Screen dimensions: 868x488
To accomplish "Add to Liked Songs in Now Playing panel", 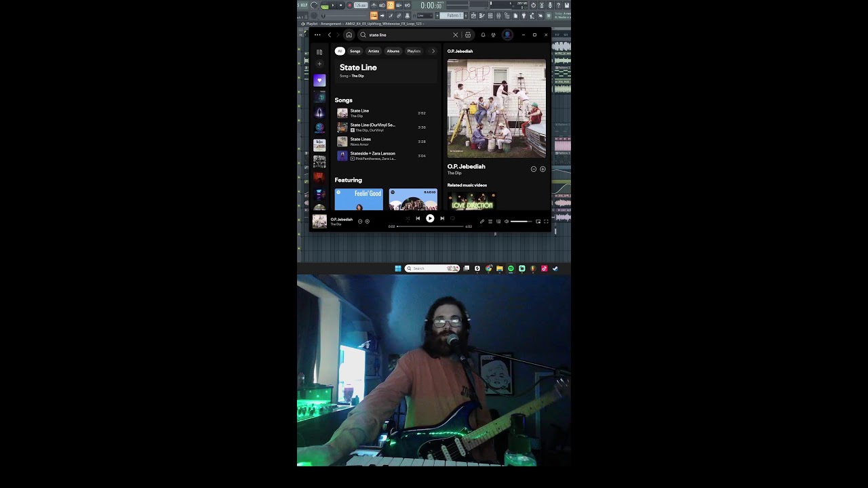I will coord(542,169).
